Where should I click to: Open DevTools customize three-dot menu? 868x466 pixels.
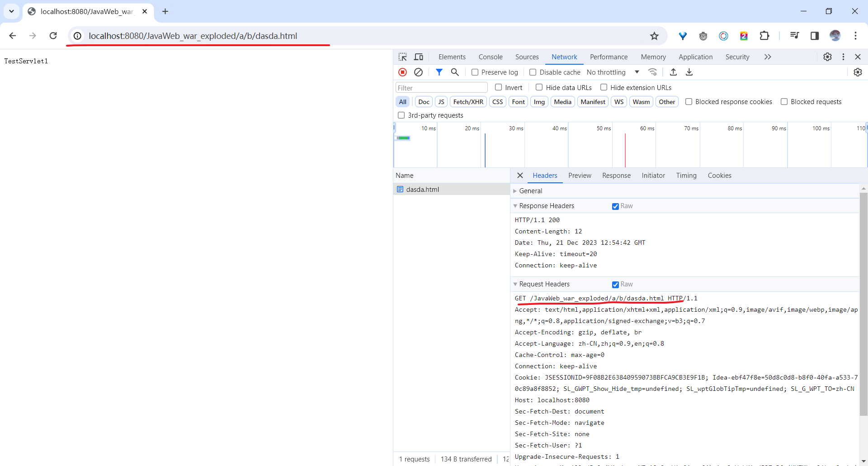click(843, 57)
